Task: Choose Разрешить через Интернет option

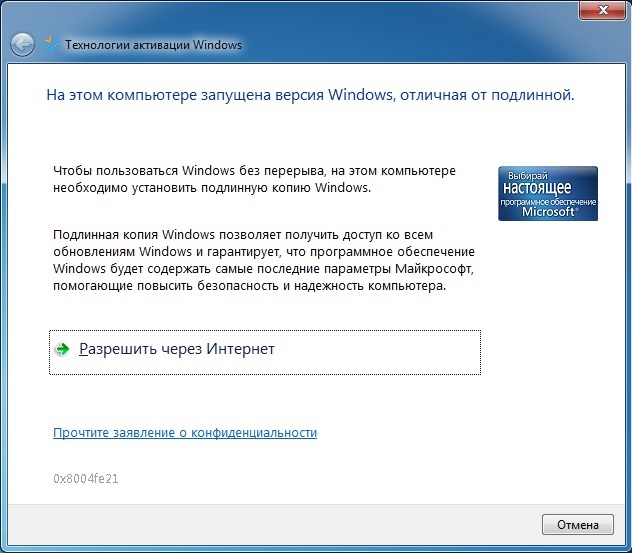Action: tap(265, 352)
